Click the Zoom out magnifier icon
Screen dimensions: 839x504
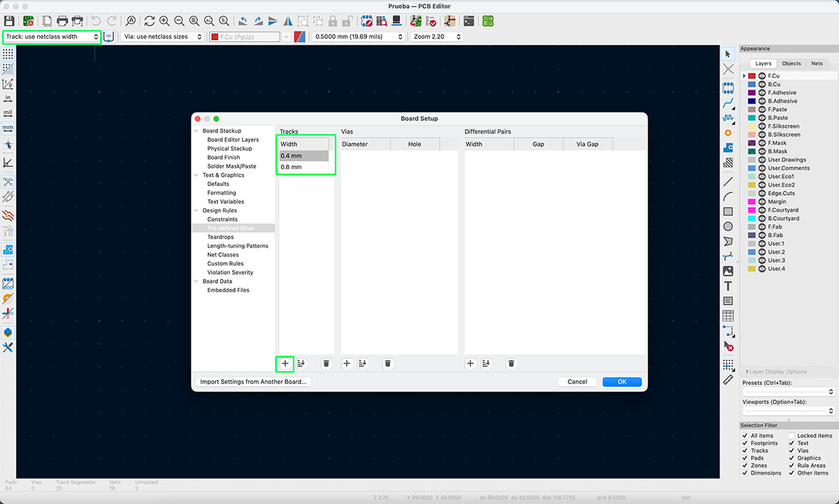click(179, 21)
